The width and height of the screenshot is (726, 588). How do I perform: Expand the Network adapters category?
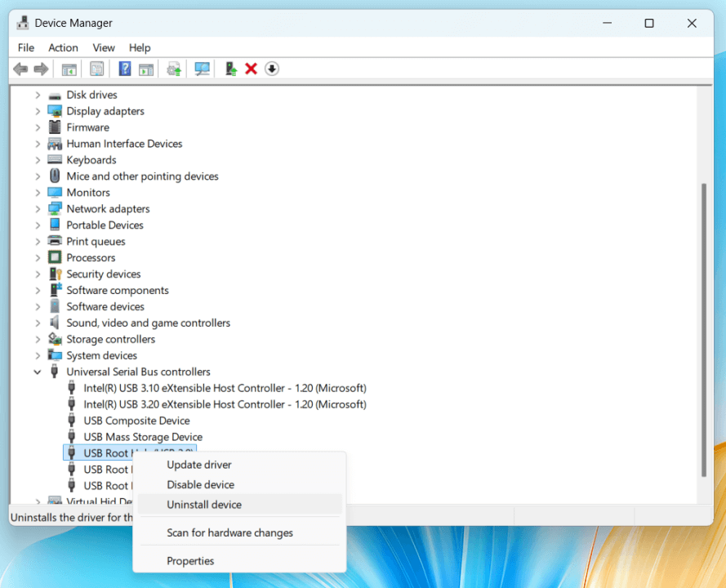pyautogui.click(x=38, y=208)
